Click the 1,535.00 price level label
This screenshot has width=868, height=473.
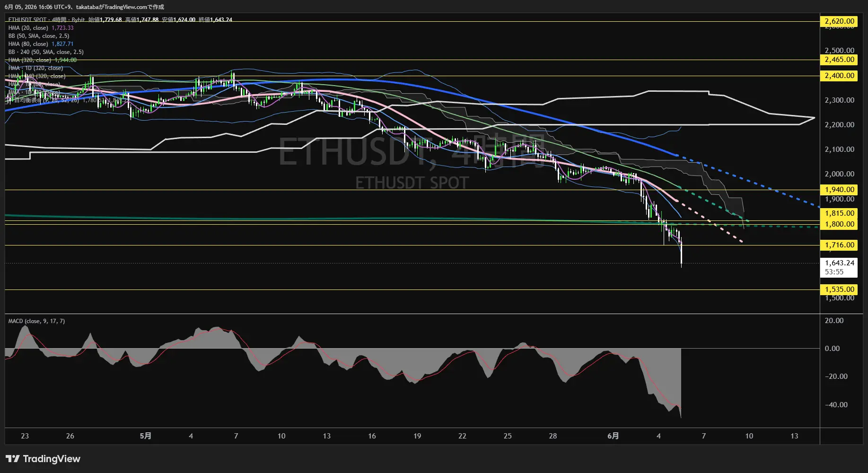click(839, 289)
